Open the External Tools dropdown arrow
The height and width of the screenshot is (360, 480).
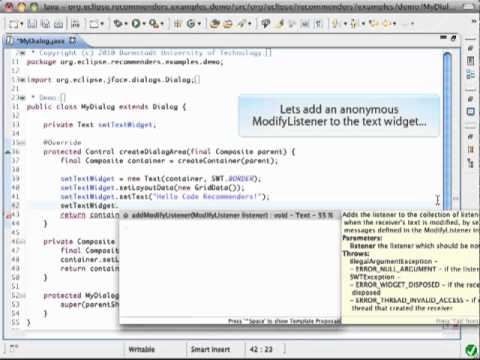162,24
